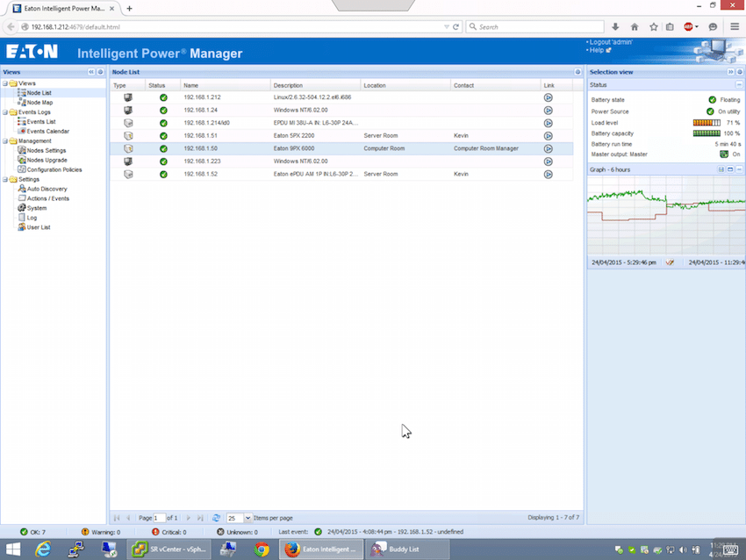Open the URL bar history dropdown
The image size is (746, 560).
click(446, 27)
